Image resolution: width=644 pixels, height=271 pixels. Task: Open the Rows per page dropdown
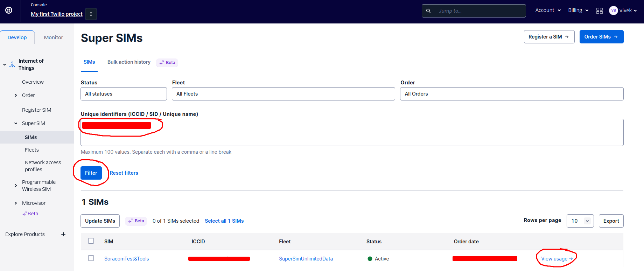coord(580,221)
